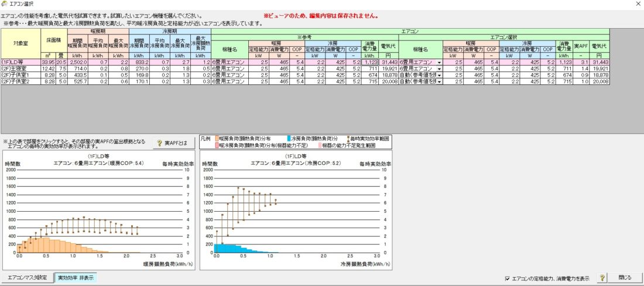Click the 冷房期 group header

170,31
